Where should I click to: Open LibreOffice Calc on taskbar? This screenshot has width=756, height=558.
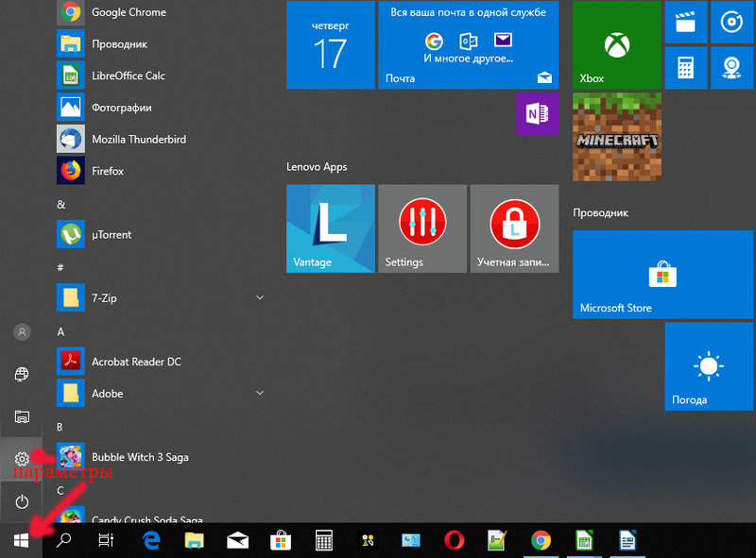tap(584, 541)
